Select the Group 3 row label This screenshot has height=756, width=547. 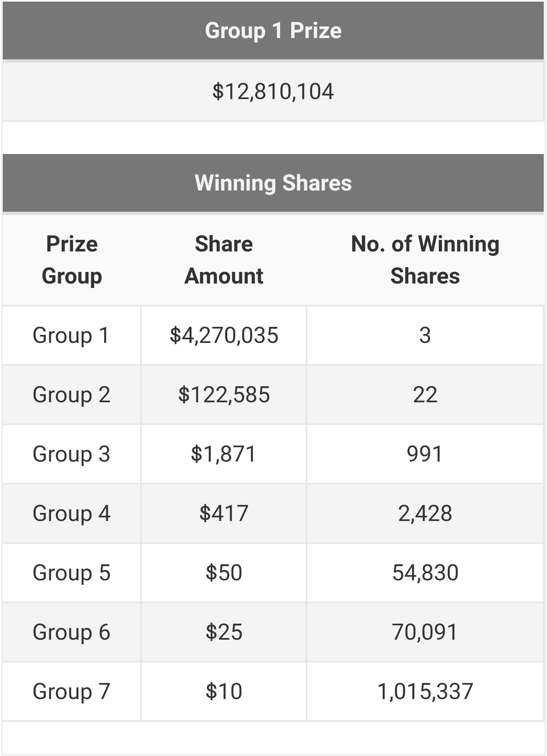click(x=71, y=454)
